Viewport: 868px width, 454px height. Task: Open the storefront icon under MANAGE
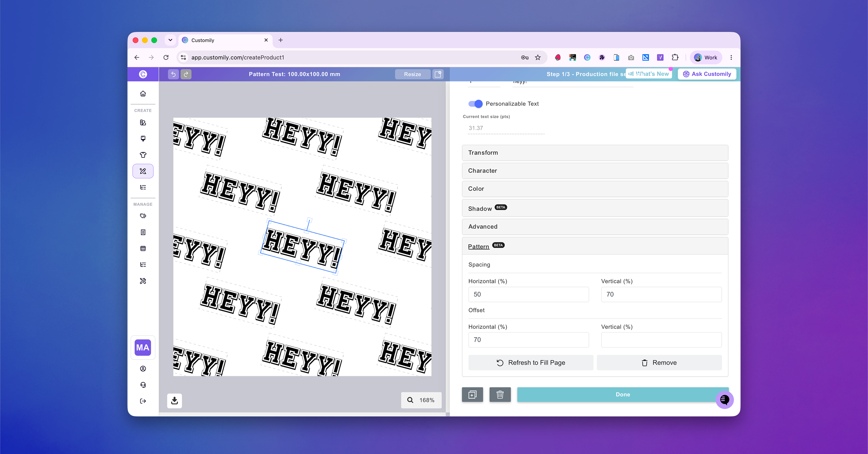[143, 249]
